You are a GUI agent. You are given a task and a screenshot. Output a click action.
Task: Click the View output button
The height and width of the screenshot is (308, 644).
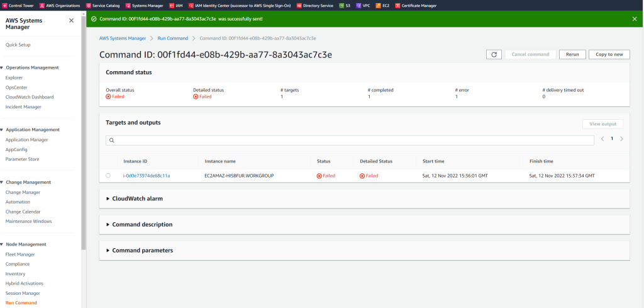602,124
